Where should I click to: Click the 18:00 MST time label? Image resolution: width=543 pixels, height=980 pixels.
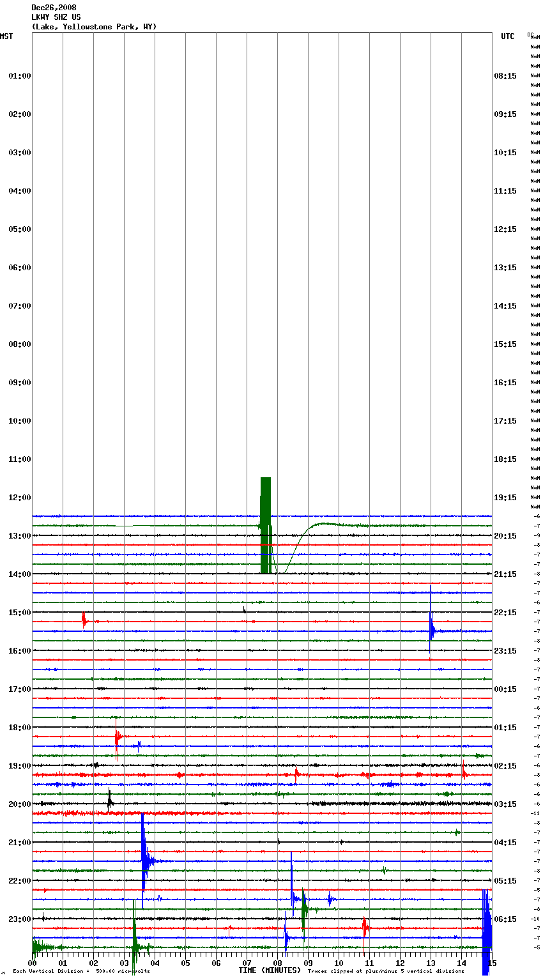coord(20,728)
